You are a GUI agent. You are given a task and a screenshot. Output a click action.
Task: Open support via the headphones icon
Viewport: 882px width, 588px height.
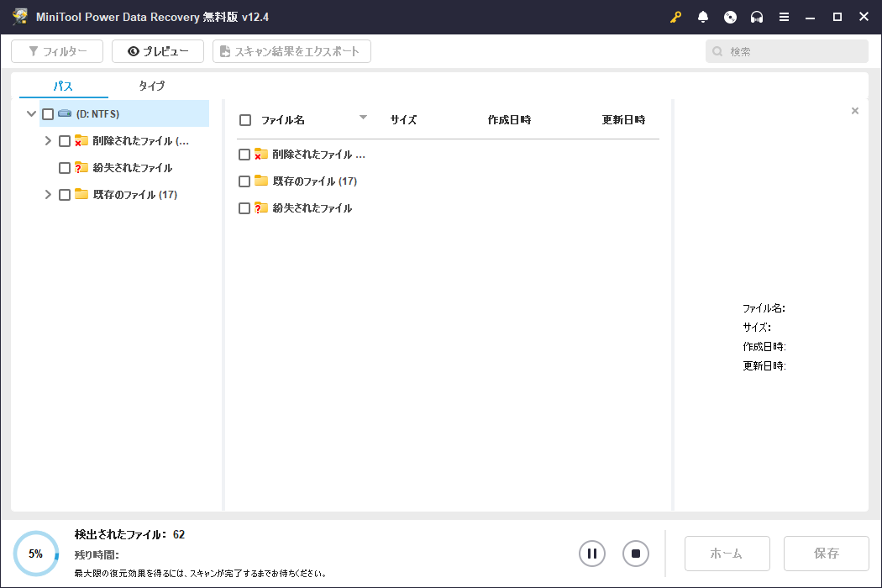pos(757,16)
